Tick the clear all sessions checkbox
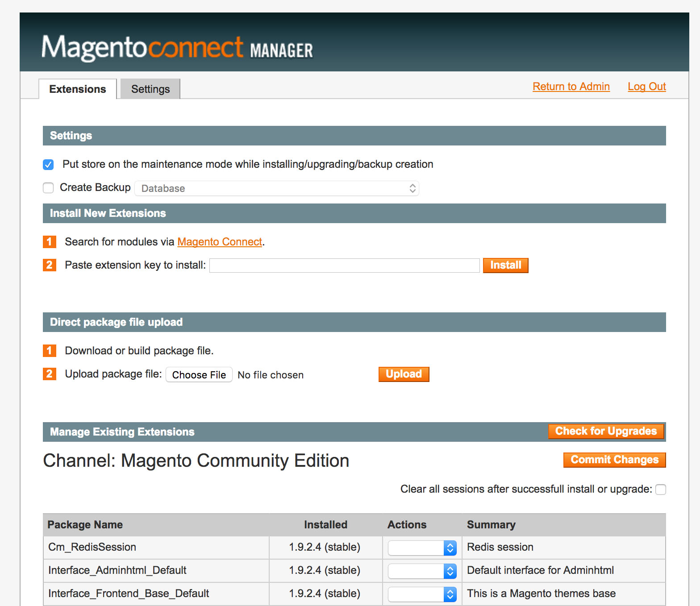The height and width of the screenshot is (606, 700). click(x=661, y=490)
